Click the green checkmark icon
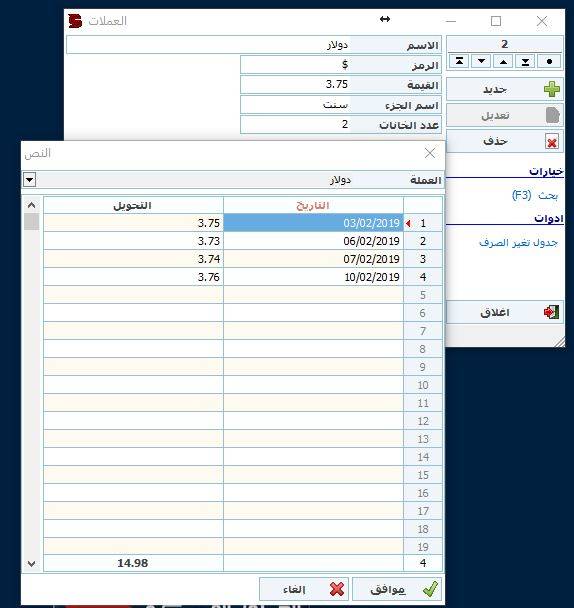 (430, 589)
